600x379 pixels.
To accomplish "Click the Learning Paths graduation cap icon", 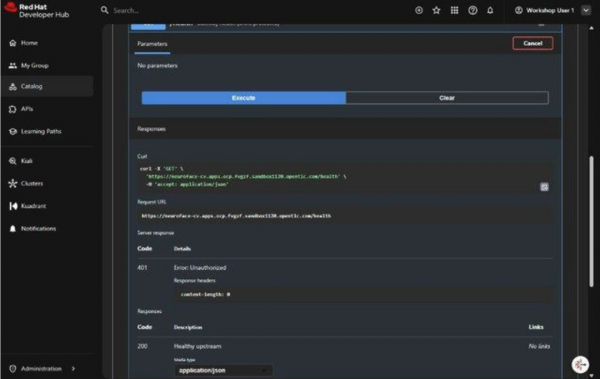I will click(13, 131).
